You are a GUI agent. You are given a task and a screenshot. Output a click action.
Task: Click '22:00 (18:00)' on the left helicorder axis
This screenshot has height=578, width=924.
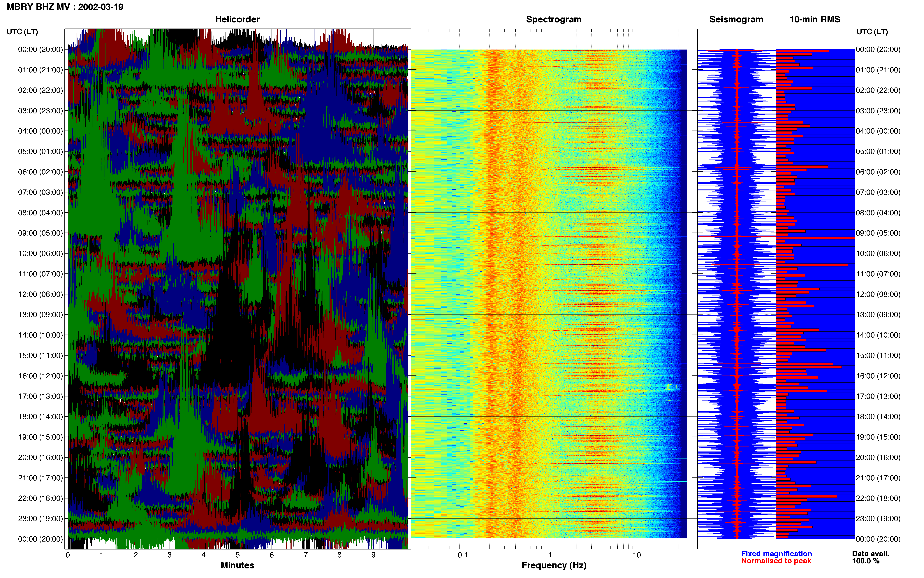coord(41,498)
